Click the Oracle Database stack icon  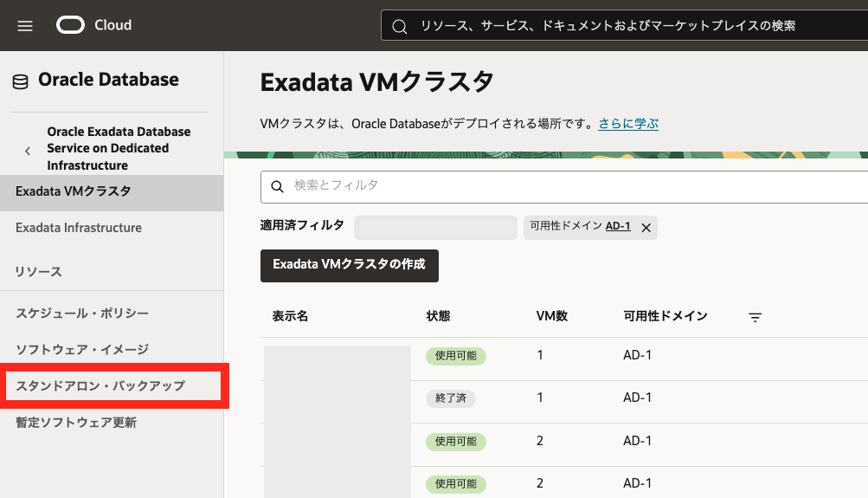20,81
